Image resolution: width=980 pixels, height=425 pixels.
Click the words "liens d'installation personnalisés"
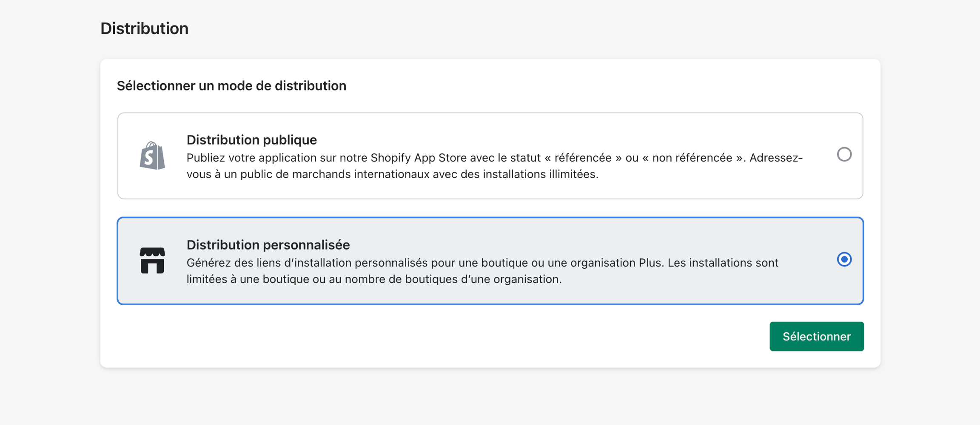[x=342, y=263]
